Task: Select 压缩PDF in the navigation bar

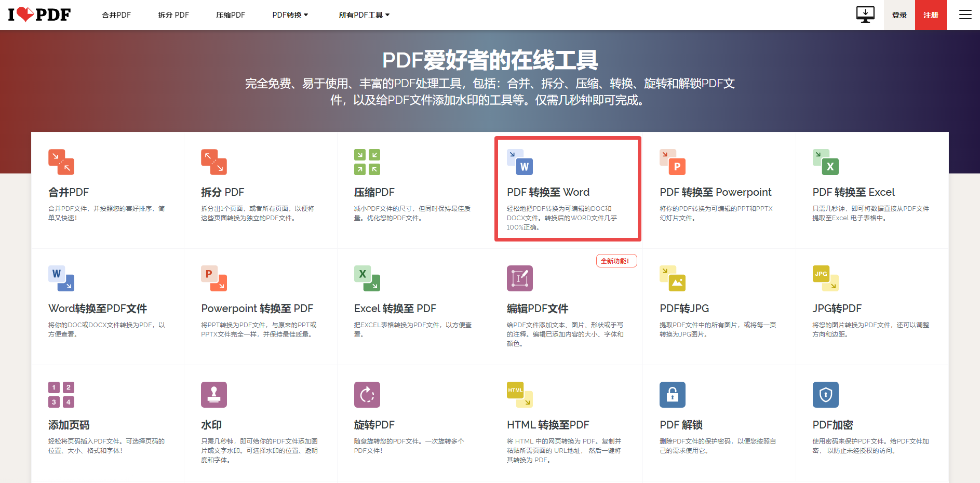Action: (231, 15)
